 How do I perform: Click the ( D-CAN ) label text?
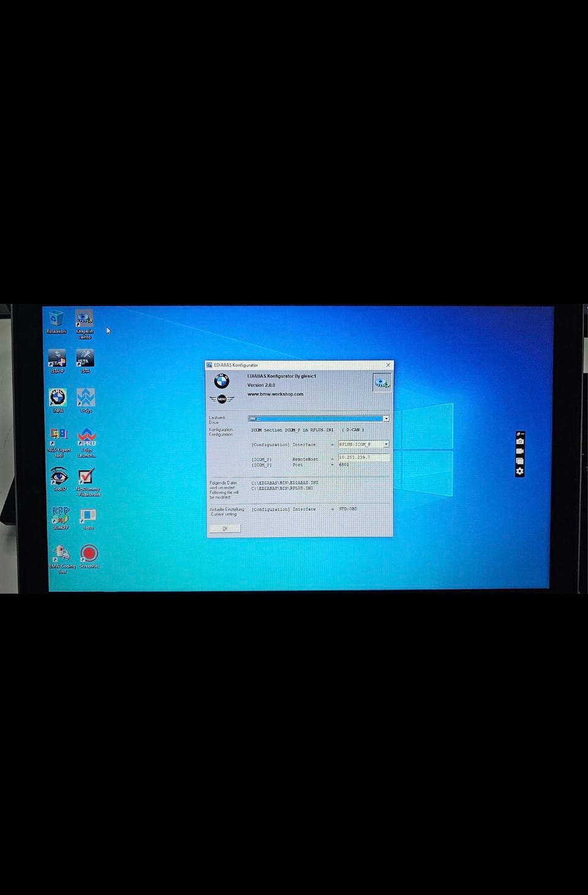pyautogui.click(x=353, y=429)
